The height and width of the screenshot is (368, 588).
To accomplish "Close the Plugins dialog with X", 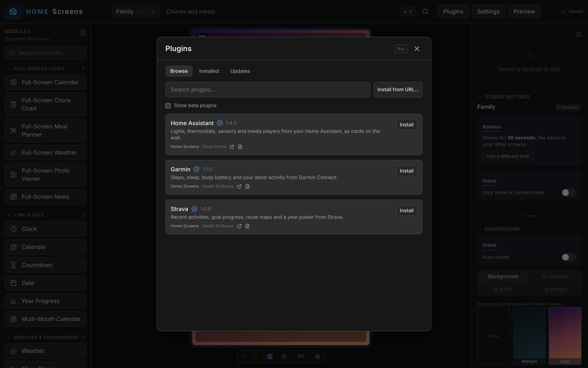I will [x=417, y=49].
